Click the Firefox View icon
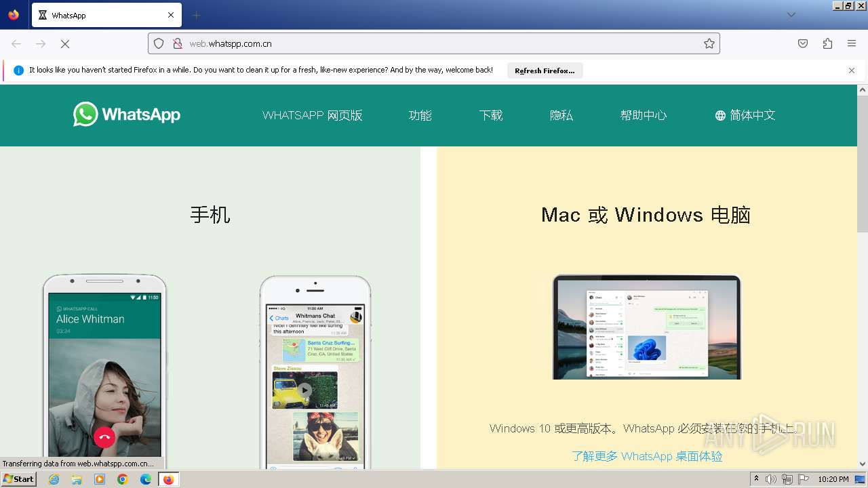The width and height of the screenshot is (868, 488). point(14,15)
